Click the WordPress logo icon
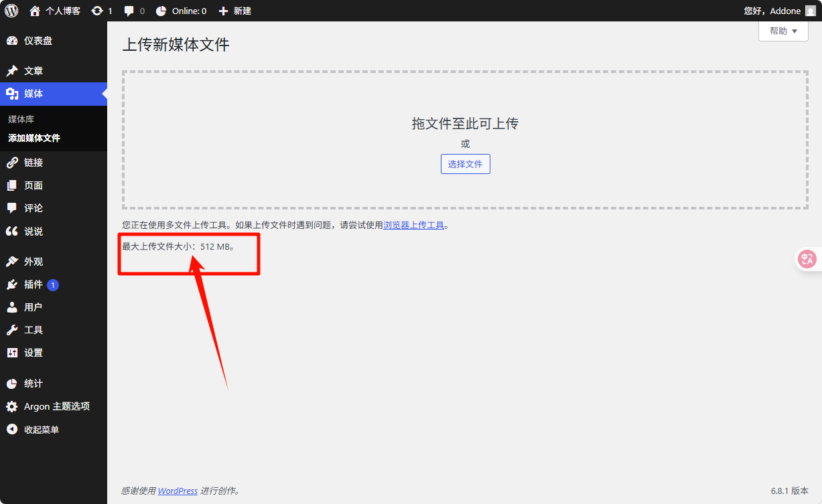 click(11, 11)
